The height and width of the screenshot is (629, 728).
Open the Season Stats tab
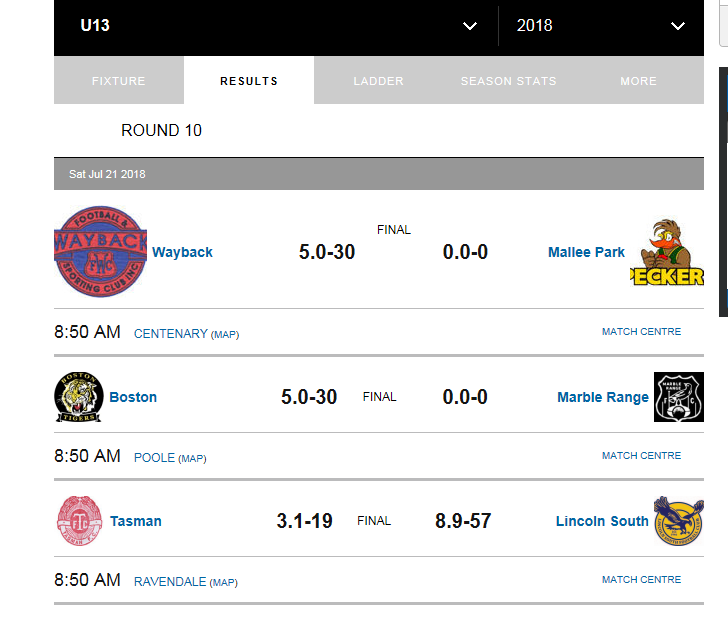pos(508,81)
